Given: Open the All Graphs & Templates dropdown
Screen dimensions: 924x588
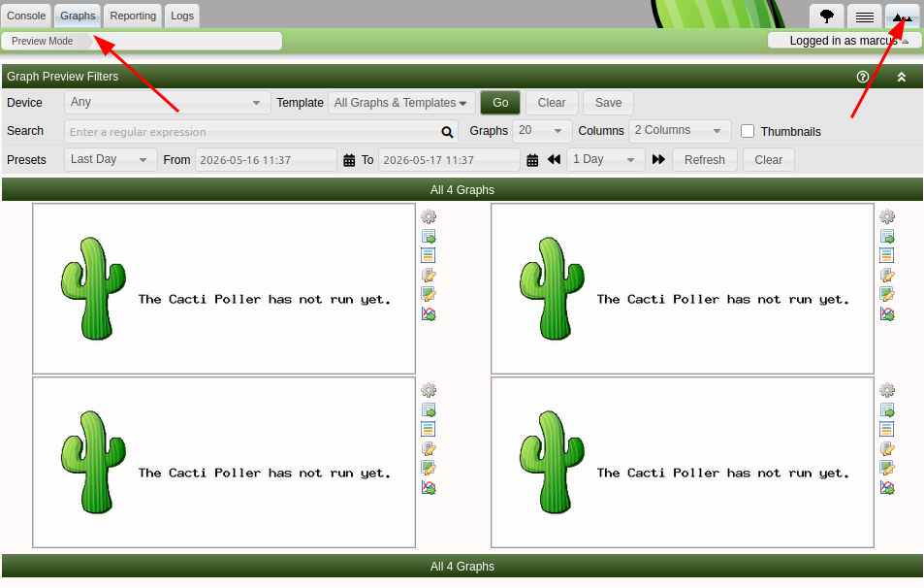Looking at the screenshot, I should point(401,103).
